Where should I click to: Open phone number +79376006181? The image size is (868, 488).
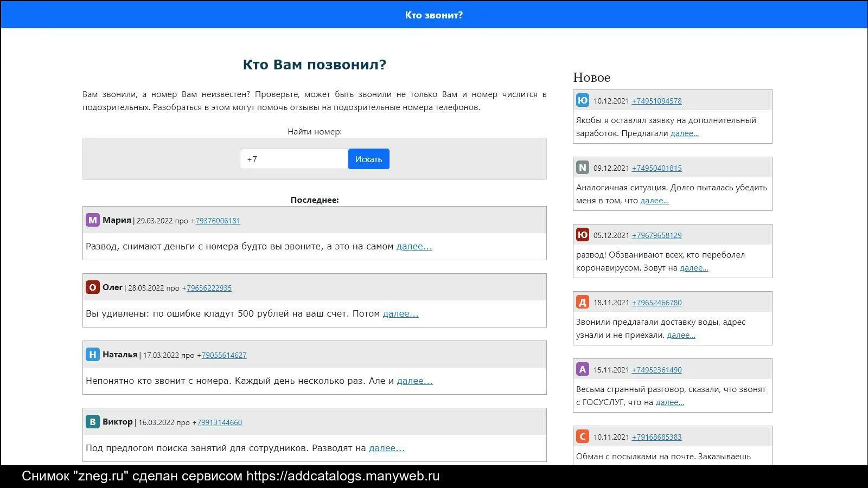pos(218,221)
